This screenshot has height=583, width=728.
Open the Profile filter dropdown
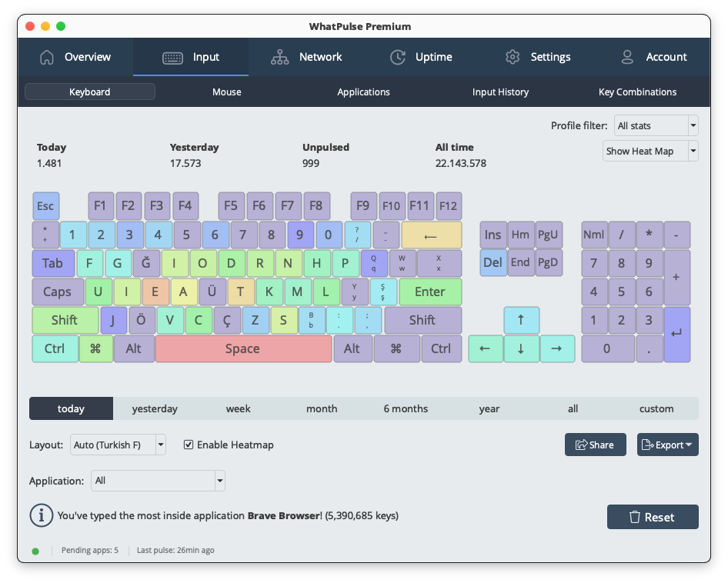656,125
